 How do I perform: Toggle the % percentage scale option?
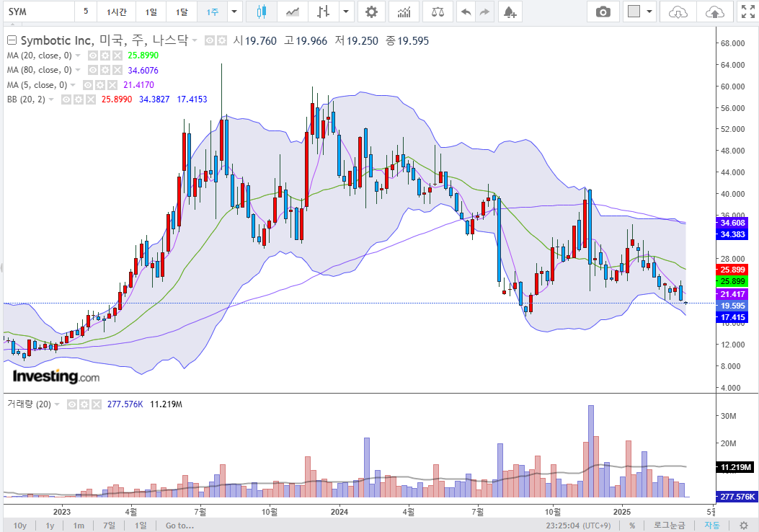click(632, 526)
